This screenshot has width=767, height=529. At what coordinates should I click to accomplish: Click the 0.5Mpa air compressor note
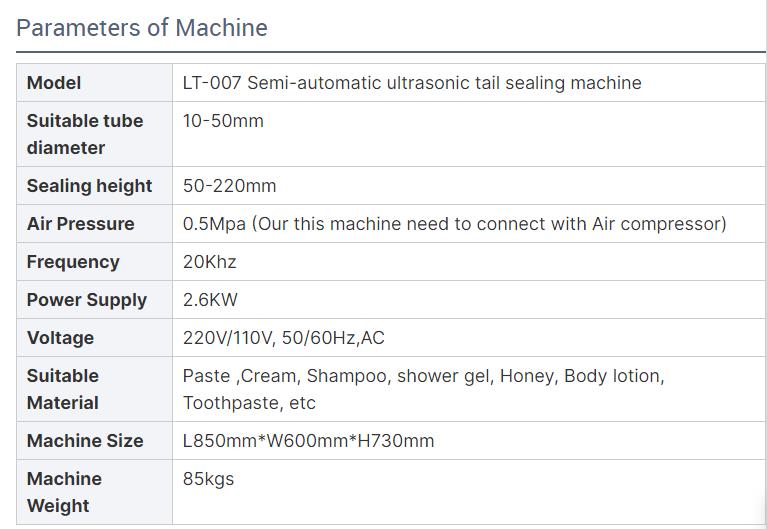pos(455,224)
